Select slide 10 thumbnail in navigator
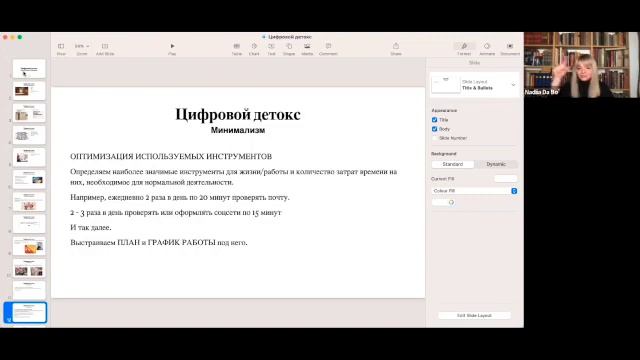 click(x=29, y=268)
